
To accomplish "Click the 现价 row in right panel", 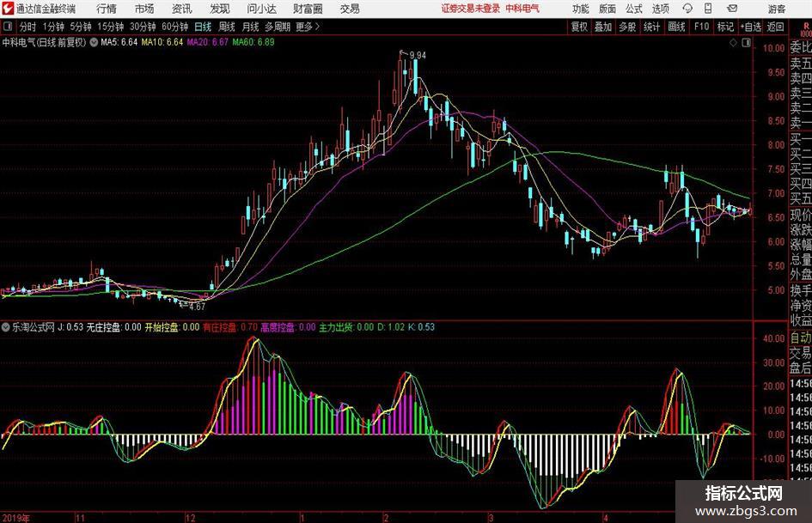I will pyautogui.click(x=801, y=215).
